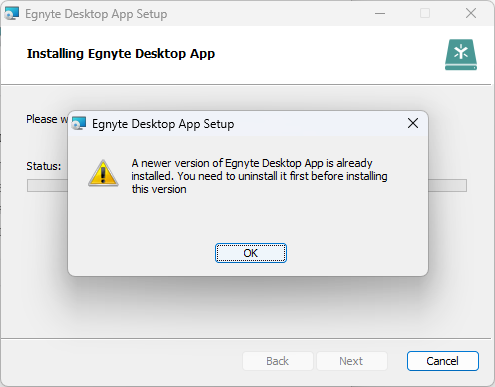Click the main window's title text
The width and height of the screenshot is (495, 387).
click(96, 14)
